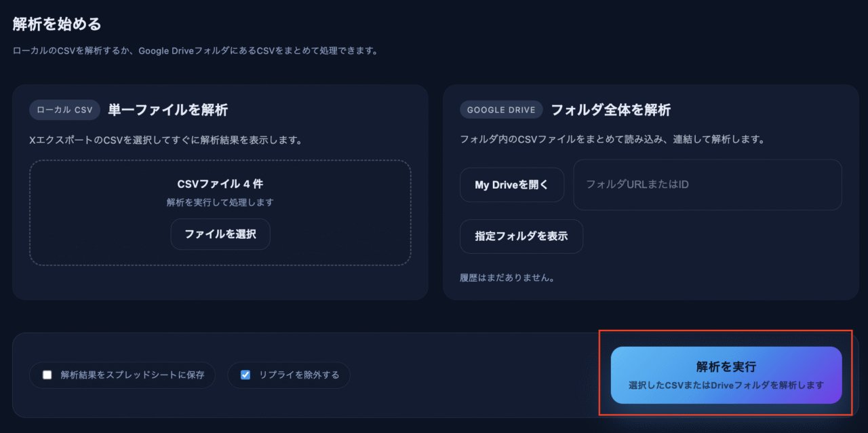Click the ローカル CSV badge

pos(64,110)
